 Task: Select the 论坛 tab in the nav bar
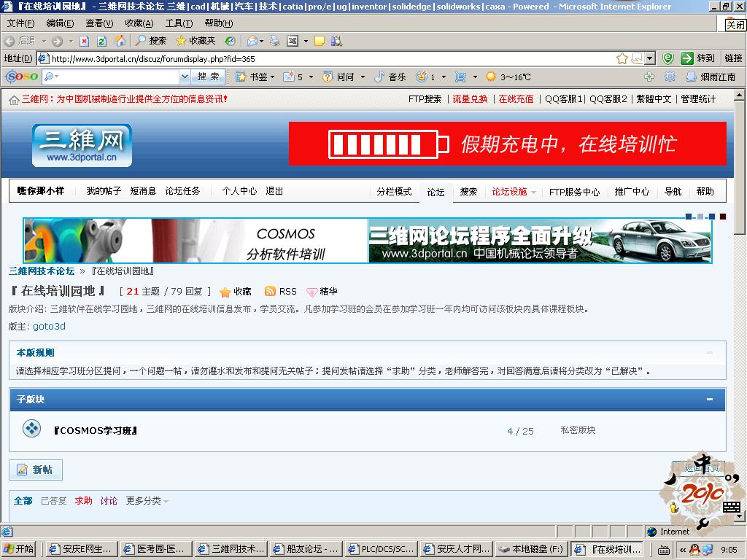tap(436, 192)
